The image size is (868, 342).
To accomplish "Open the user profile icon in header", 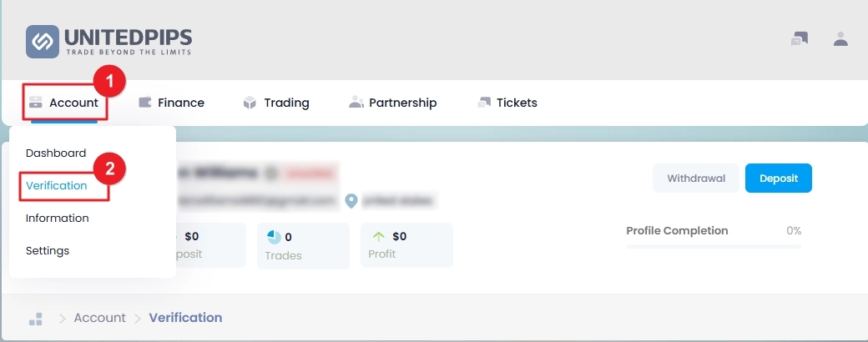I will point(841,38).
